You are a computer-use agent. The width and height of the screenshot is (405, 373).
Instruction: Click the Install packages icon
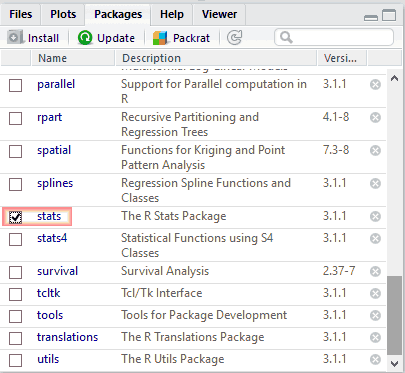15,37
